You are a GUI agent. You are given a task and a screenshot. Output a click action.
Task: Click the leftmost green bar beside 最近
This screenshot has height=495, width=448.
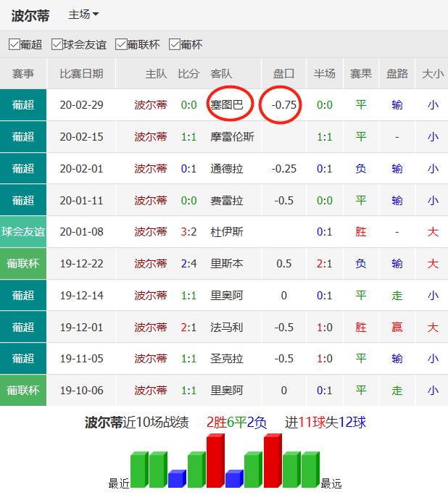click(138, 470)
